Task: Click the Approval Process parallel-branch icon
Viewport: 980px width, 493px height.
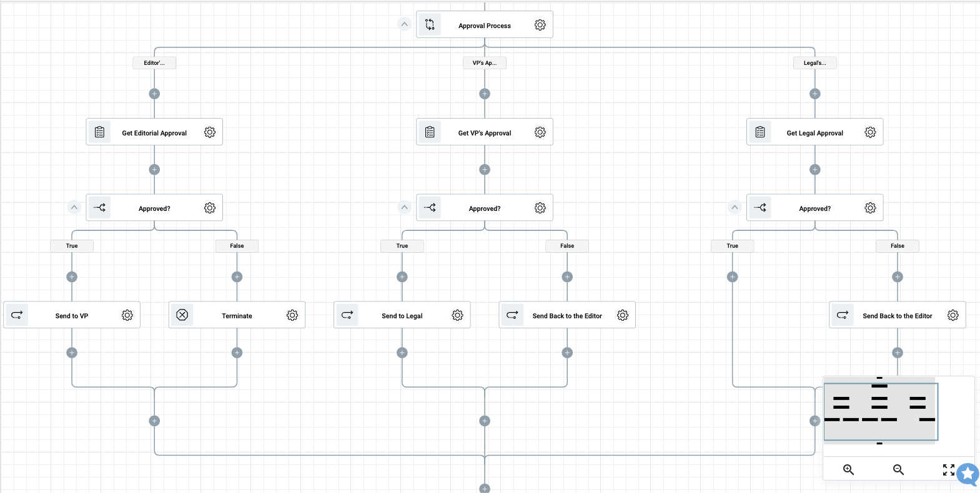Action: 430,25
